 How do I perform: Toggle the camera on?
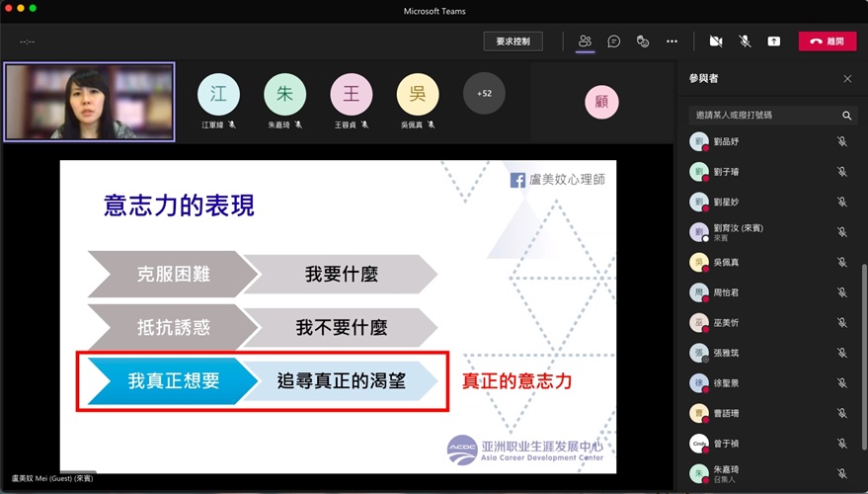point(716,41)
